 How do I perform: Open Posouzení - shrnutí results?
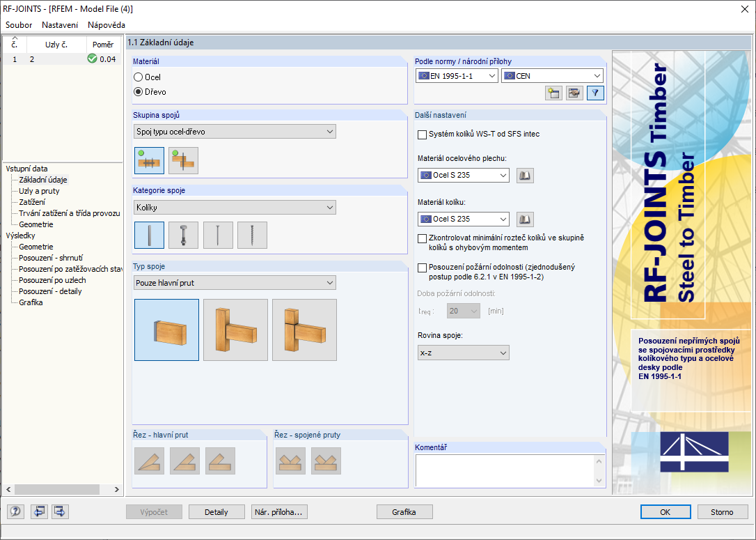[x=51, y=258]
